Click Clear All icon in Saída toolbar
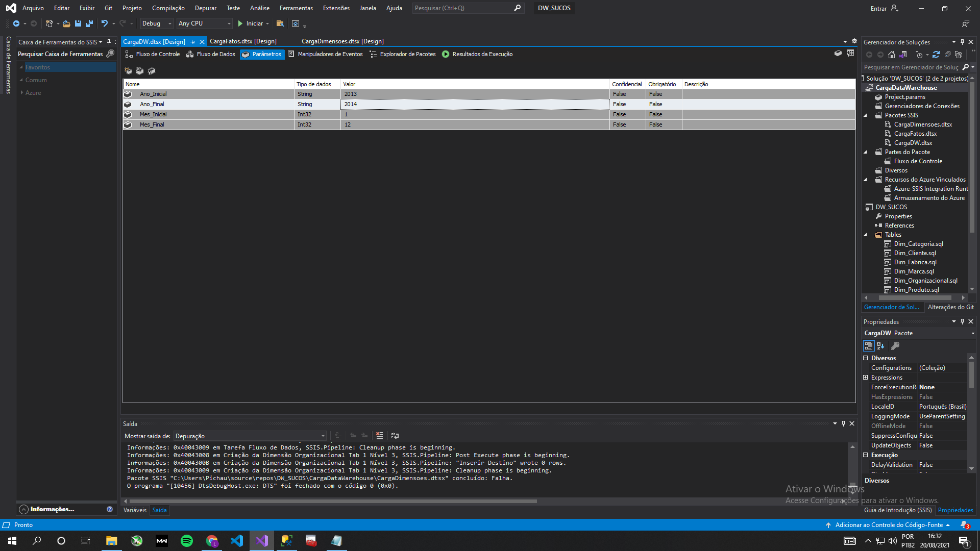This screenshot has height=551, width=980. [x=379, y=436]
